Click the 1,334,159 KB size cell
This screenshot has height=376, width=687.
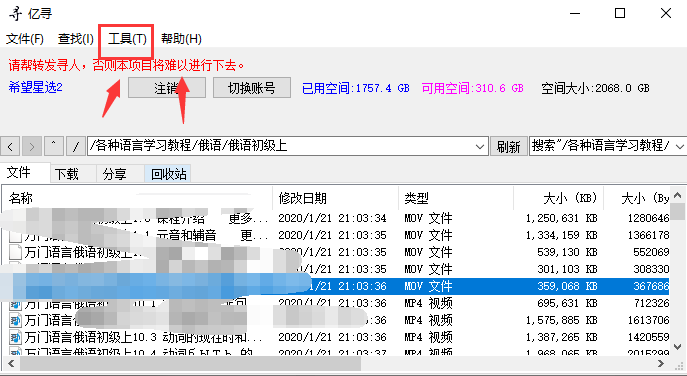pyautogui.click(x=561, y=235)
